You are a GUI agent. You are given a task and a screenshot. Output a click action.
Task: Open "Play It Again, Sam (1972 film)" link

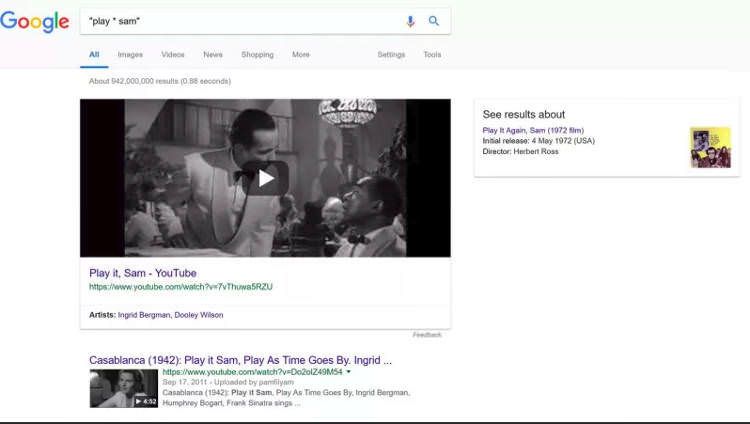click(x=533, y=130)
